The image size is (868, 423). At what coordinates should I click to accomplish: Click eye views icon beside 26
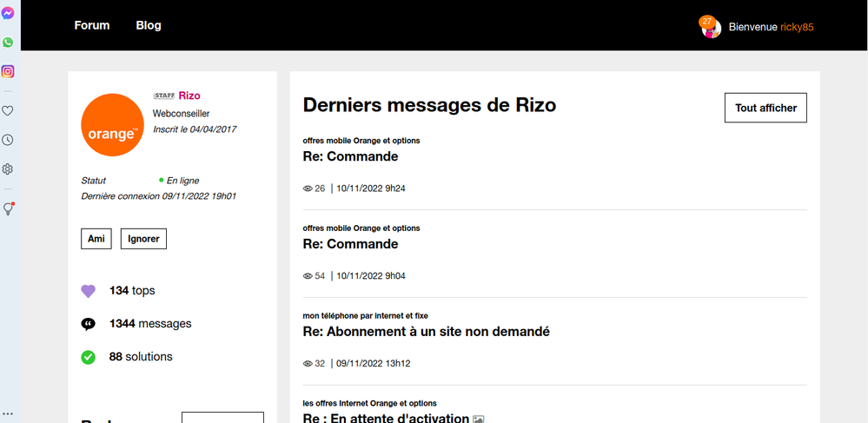click(308, 188)
